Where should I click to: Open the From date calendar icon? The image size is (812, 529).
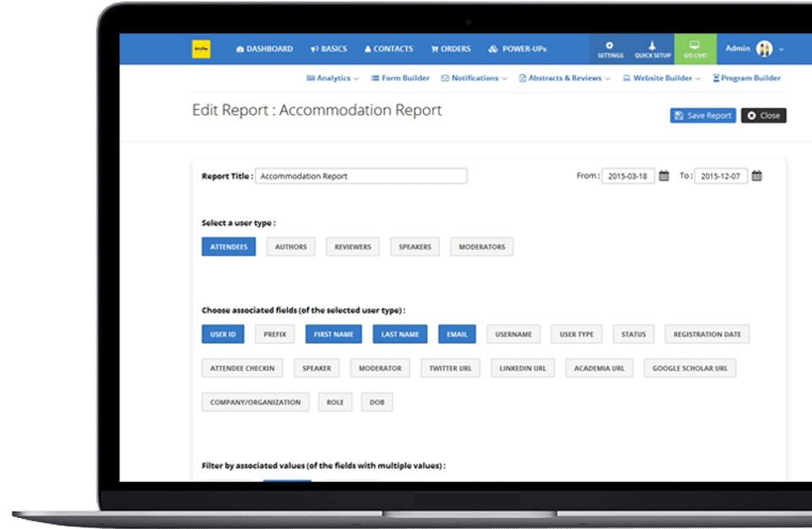(x=664, y=176)
